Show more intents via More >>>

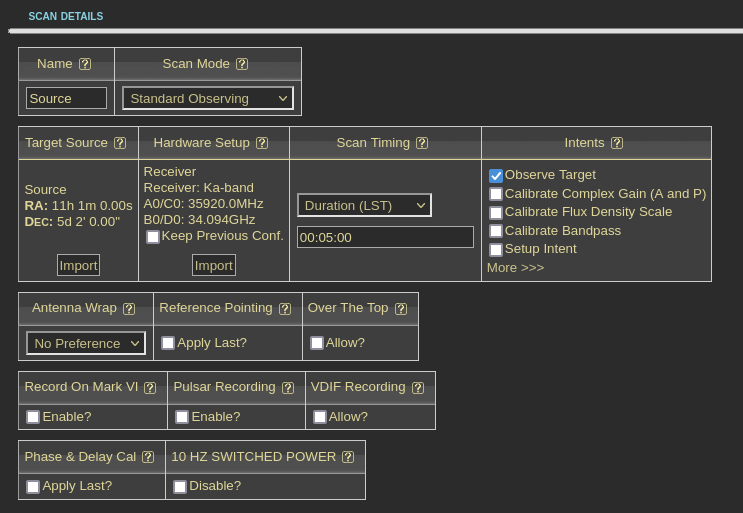click(x=515, y=268)
